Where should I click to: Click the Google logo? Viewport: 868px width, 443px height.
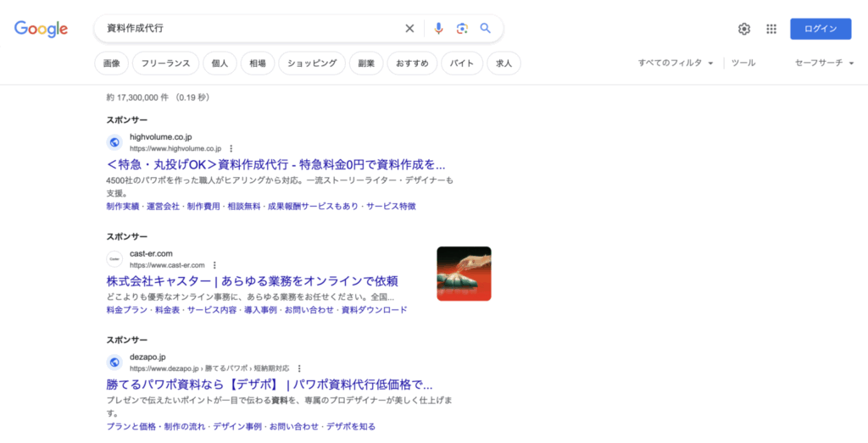(x=41, y=29)
